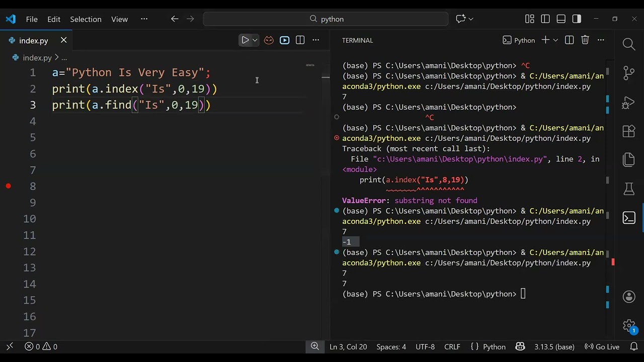Open the Explorer files view
The image size is (644, 362).
pyautogui.click(x=629, y=160)
